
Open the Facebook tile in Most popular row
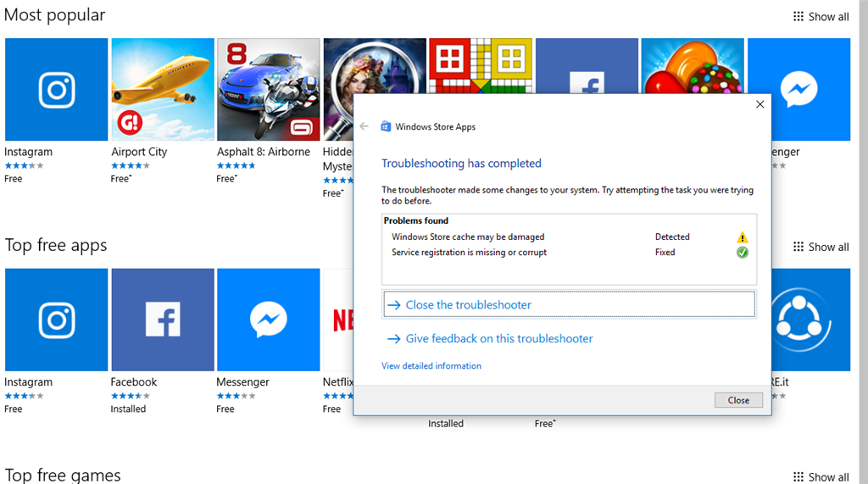pos(587,64)
